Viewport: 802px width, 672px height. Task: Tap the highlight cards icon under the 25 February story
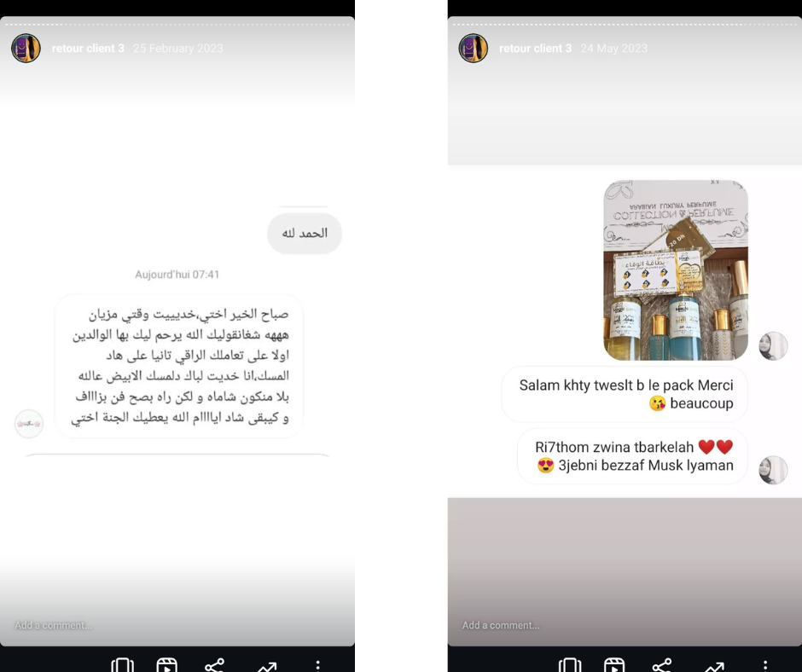coord(122,665)
